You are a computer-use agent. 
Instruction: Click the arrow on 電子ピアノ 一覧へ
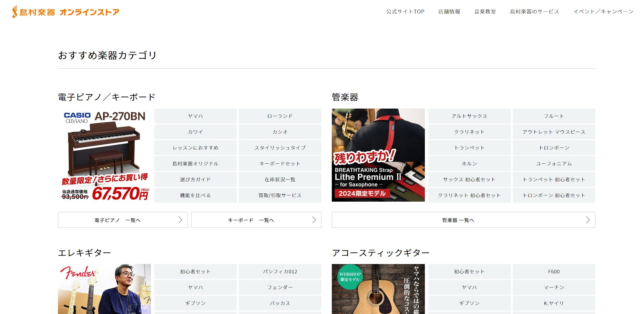click(x=180, y=220)
